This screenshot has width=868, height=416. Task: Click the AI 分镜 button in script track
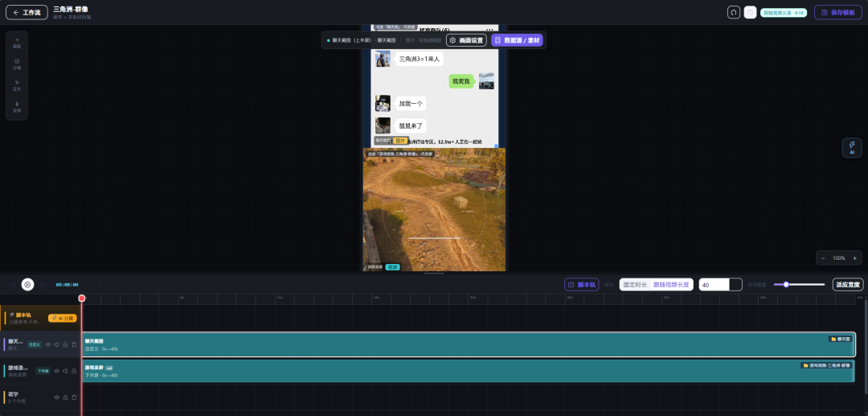coord(62,319)
